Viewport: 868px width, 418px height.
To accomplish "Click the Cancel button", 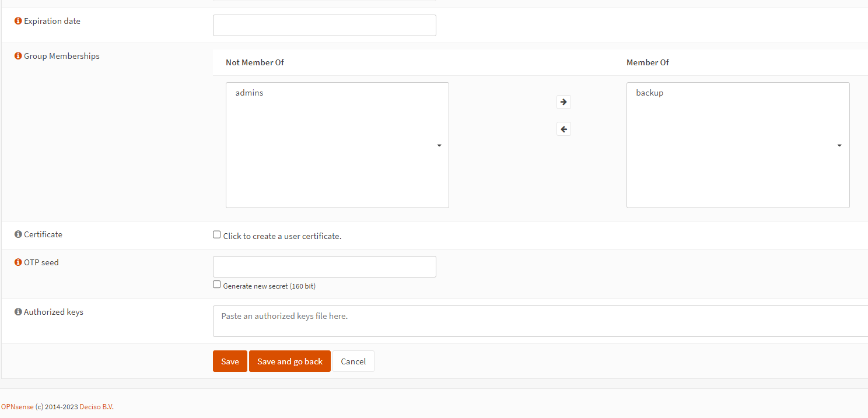I will coord(353,361).
